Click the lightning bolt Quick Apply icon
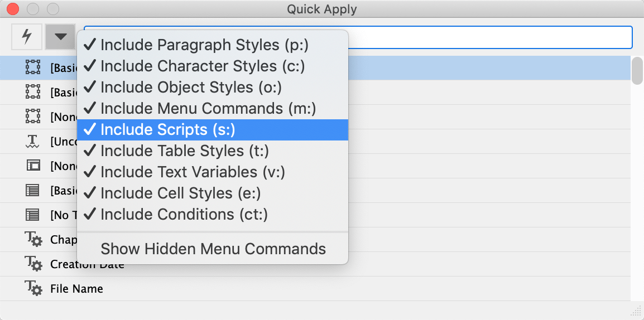Image resolution: width=644 pixels, height=320 pixels. [x=26, y=37]
